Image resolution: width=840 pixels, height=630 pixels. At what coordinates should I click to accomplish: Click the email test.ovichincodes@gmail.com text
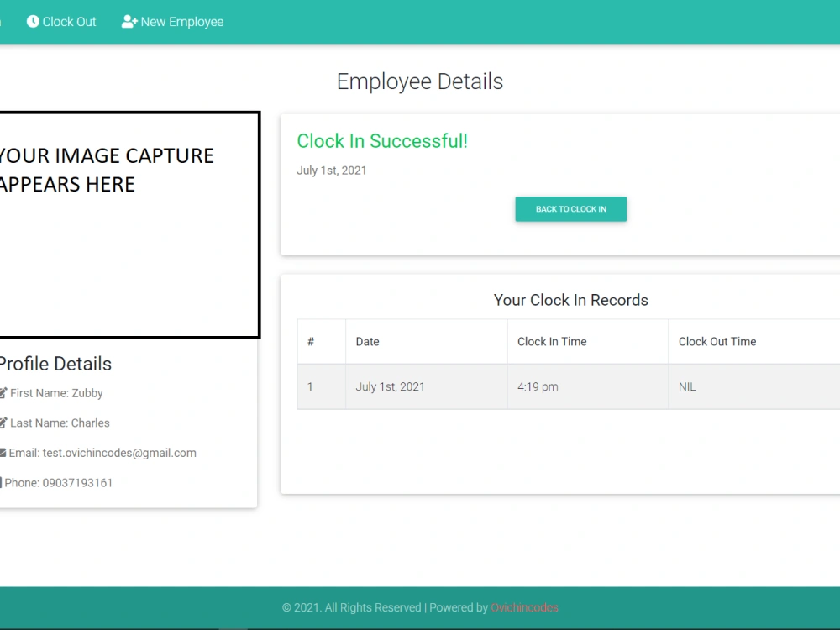119,454
